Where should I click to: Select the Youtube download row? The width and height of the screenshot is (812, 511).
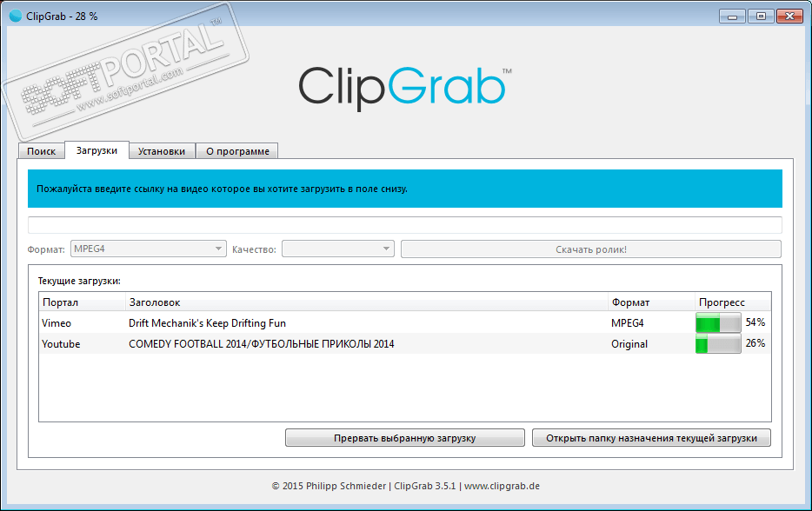[x=404, y=343]
